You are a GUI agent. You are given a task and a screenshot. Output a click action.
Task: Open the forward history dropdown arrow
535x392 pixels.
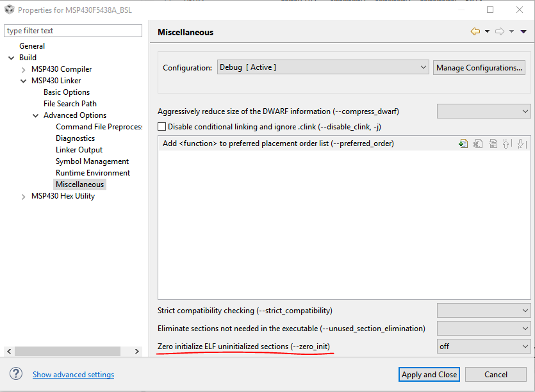(511, 32)
